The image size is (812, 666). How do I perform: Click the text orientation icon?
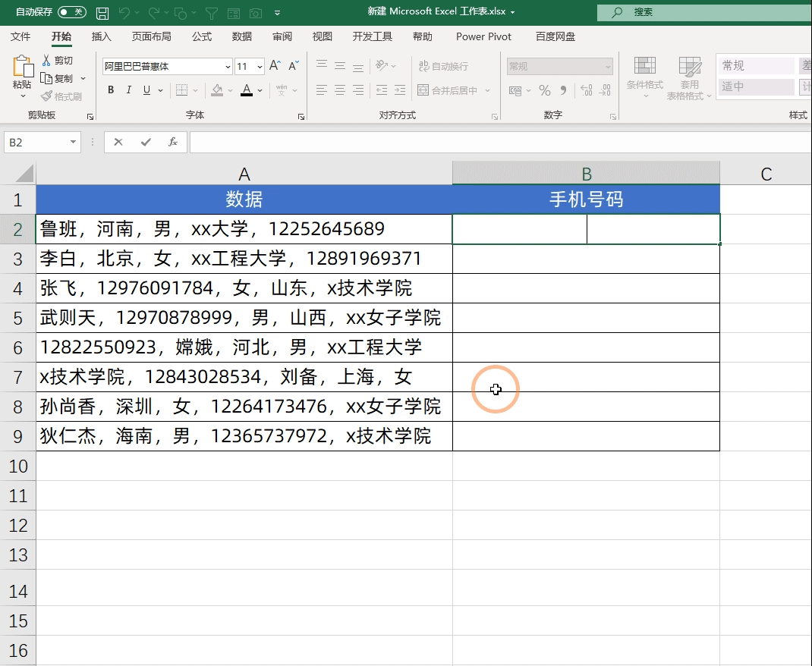coord(382,65)
